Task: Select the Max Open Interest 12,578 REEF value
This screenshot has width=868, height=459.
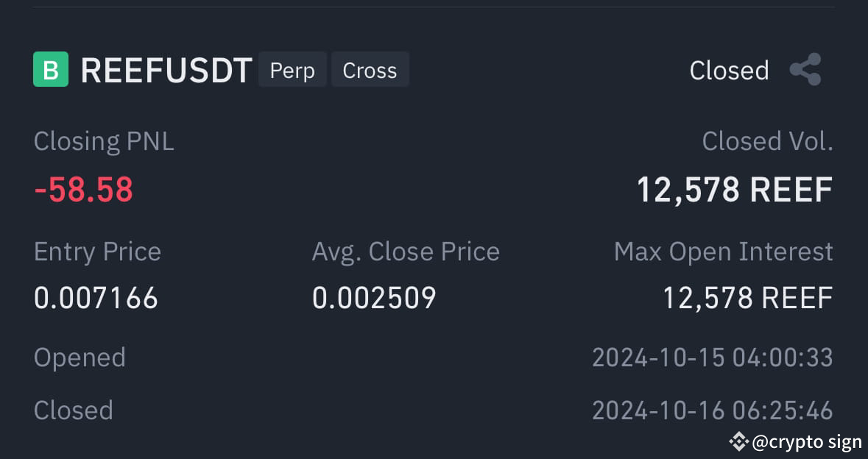Action: (748, 297)
